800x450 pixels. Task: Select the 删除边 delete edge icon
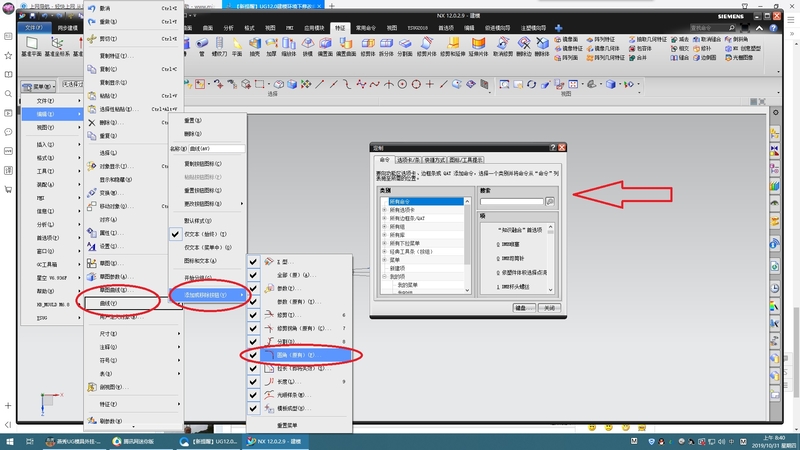coord(524,43)
